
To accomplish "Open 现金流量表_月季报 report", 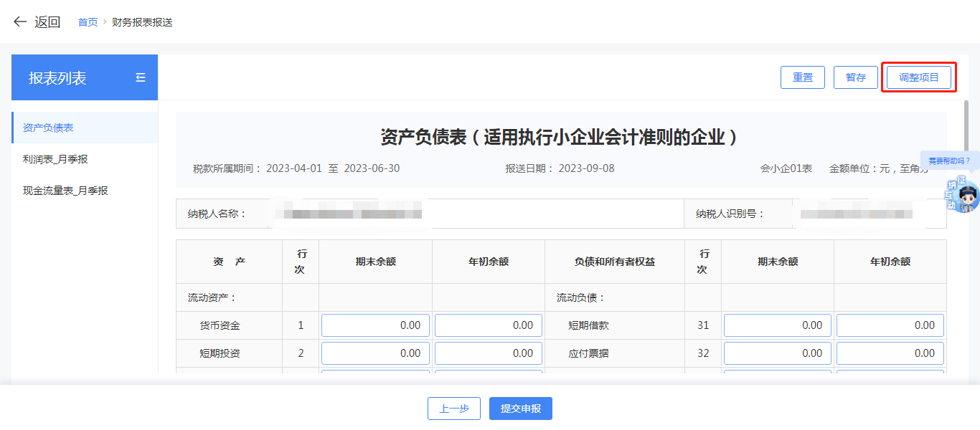I will pyautogui.click(x=65, y=191).
